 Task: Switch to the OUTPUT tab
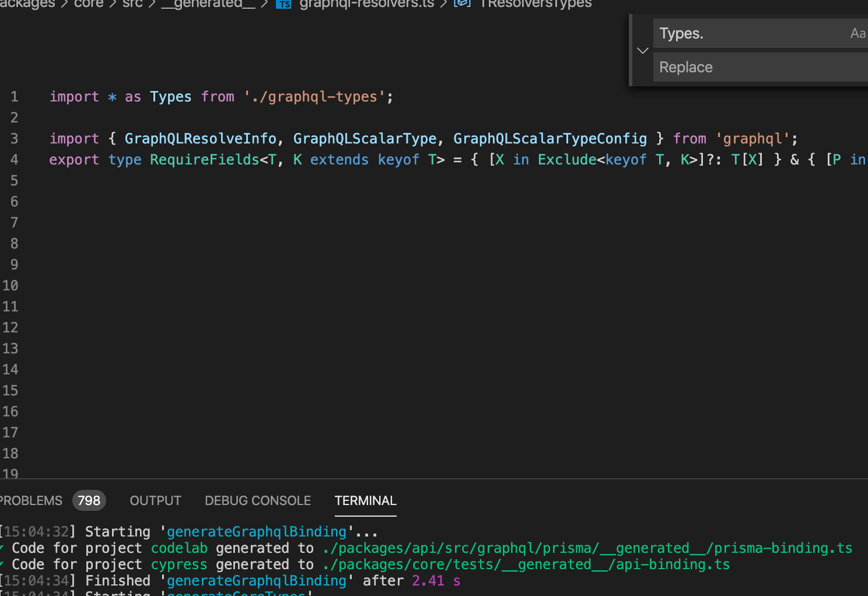[x=155, y=500]
